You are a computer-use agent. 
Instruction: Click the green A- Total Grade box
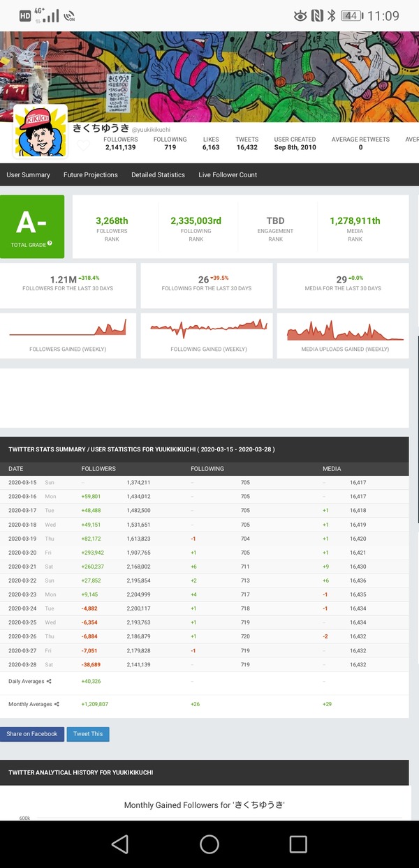click(x=32, y=227)
